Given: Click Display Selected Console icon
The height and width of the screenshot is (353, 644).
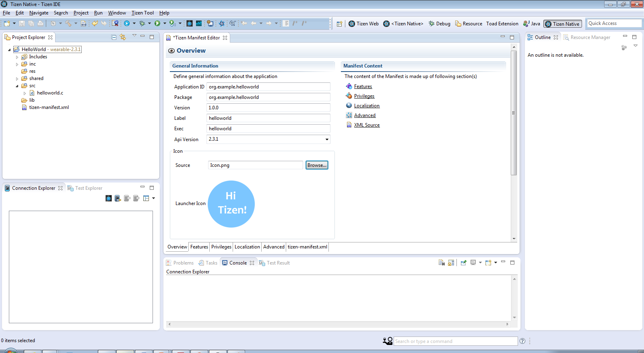Looking at the screenshot, I should 473,263.
